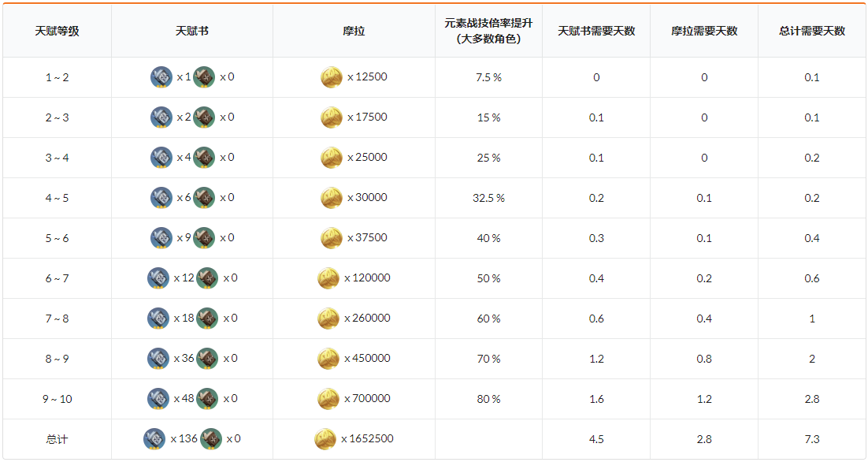Click the Mora coin icon beside x260000
The image size is (868, 462).
click(328, 318)
